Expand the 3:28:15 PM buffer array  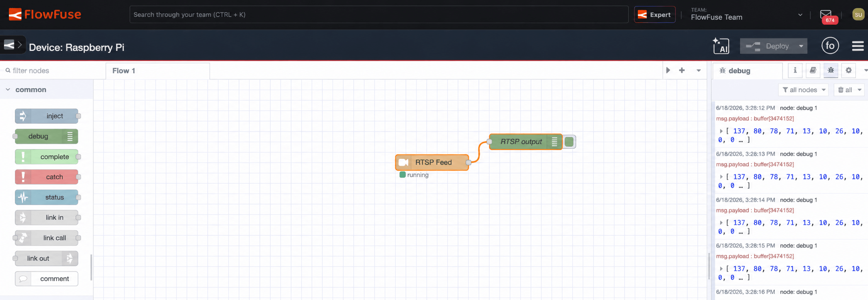721,269
